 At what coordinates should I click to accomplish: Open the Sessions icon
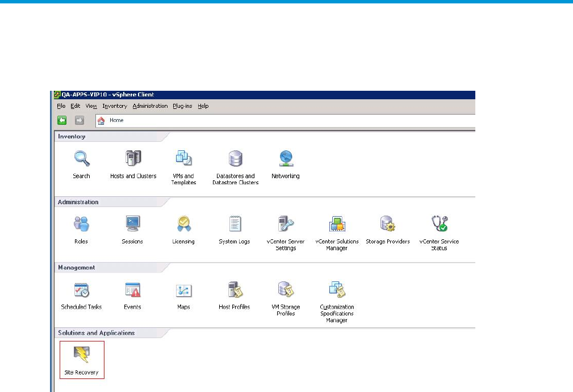click(x=132, y=224)
